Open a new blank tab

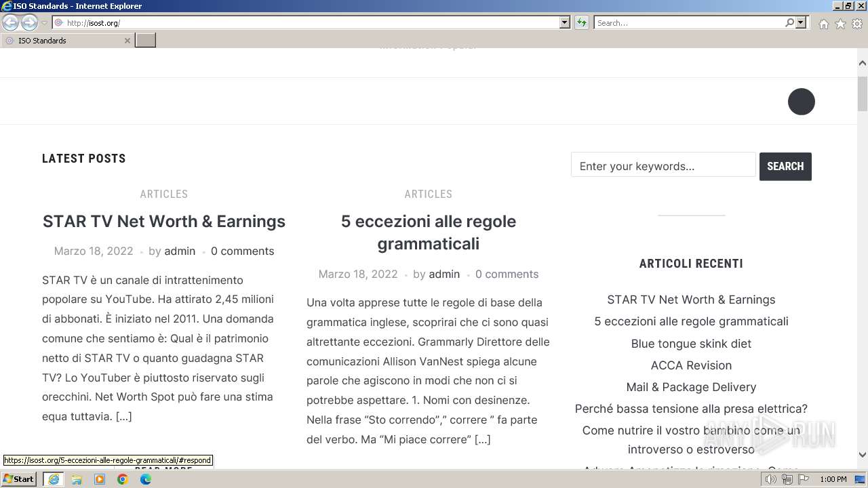(x=145, y=41)
